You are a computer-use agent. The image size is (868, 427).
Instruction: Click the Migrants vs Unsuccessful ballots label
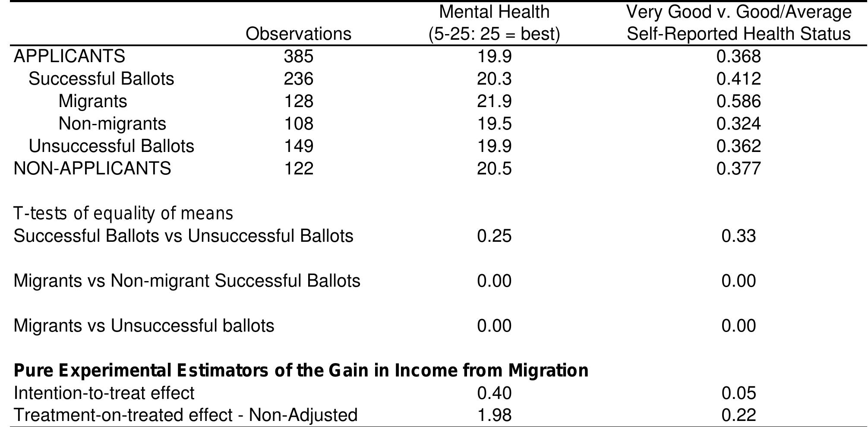[144, 326]
